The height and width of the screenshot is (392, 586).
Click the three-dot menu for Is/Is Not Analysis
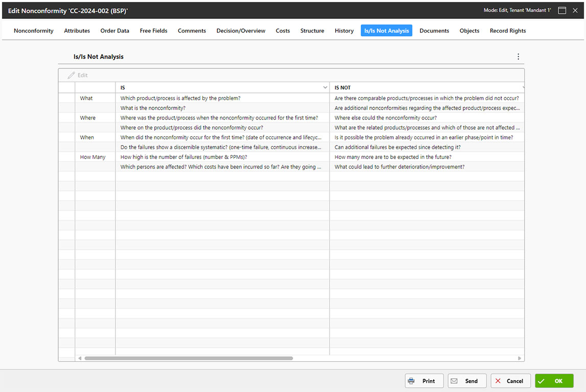[x=518, y=57]
